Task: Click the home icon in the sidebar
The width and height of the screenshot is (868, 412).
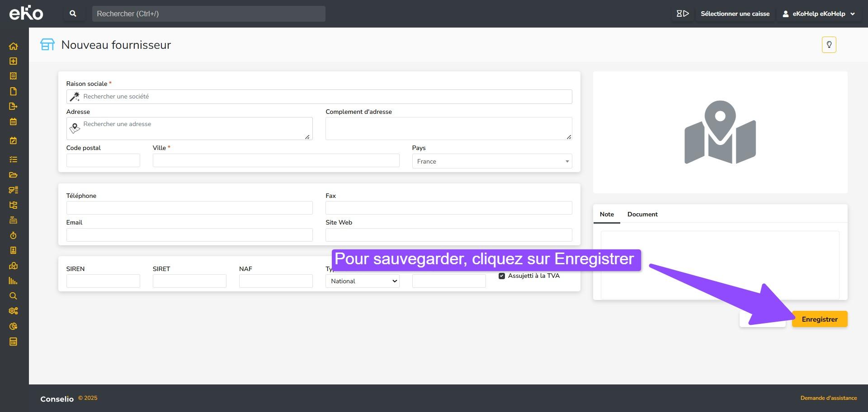Action: (13, 46)
